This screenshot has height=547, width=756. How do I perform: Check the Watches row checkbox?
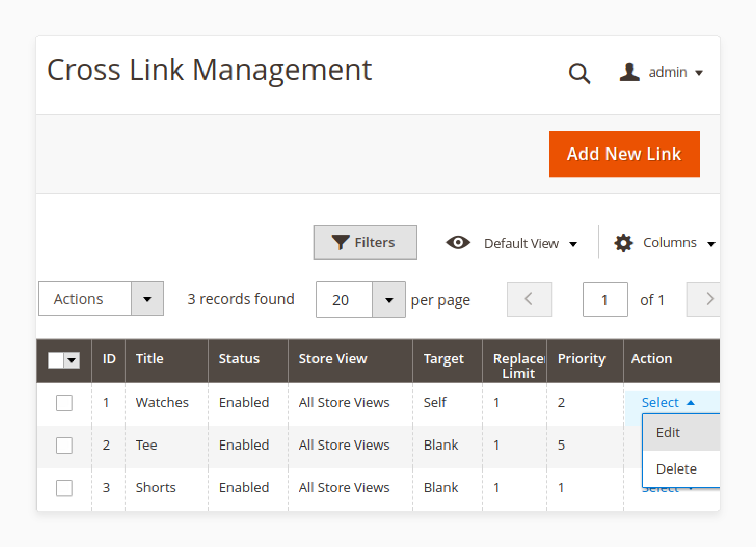(64, 403)
